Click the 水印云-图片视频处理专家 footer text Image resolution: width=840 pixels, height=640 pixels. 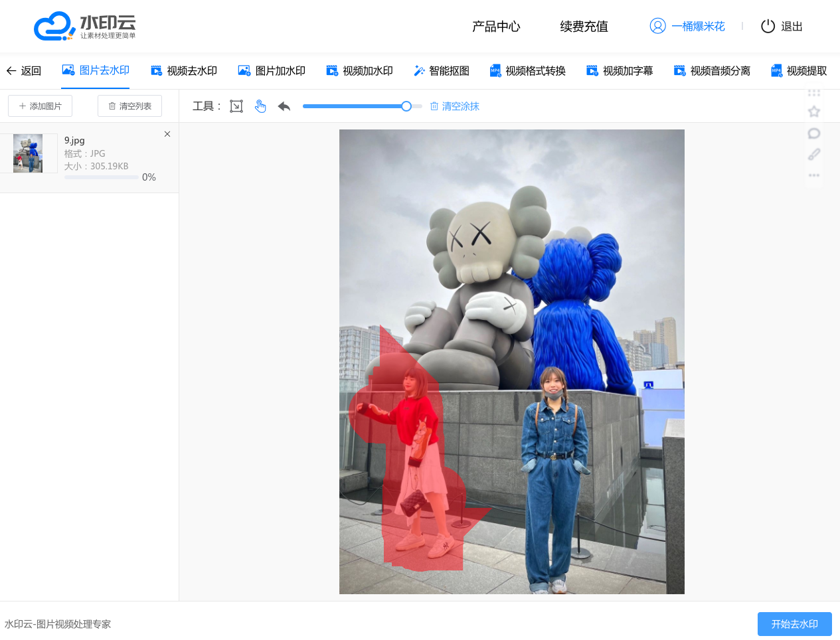click(x=58, y=624)
